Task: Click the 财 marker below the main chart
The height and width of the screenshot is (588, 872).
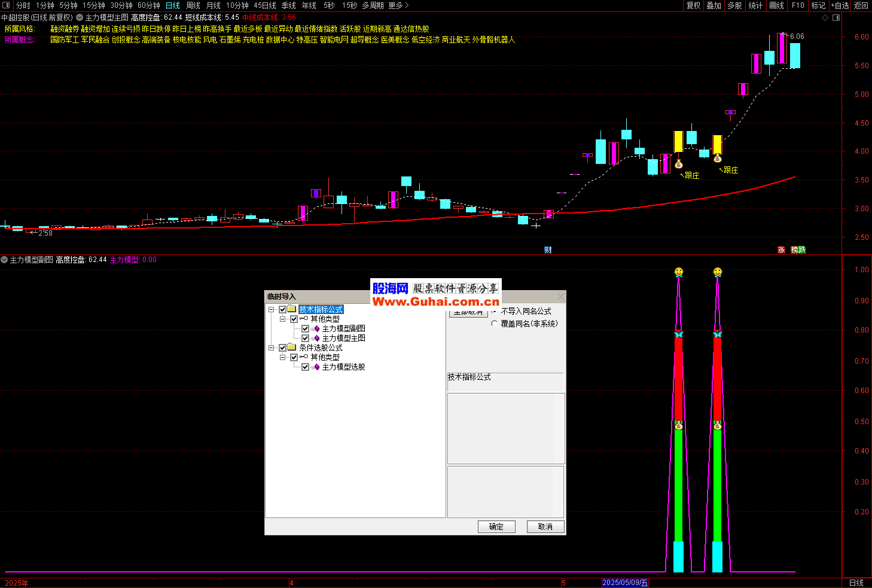Action: [548, 250]
